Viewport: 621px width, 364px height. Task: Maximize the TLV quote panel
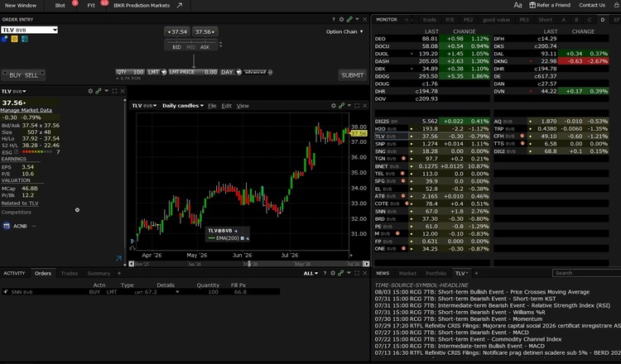coord(115,91)
